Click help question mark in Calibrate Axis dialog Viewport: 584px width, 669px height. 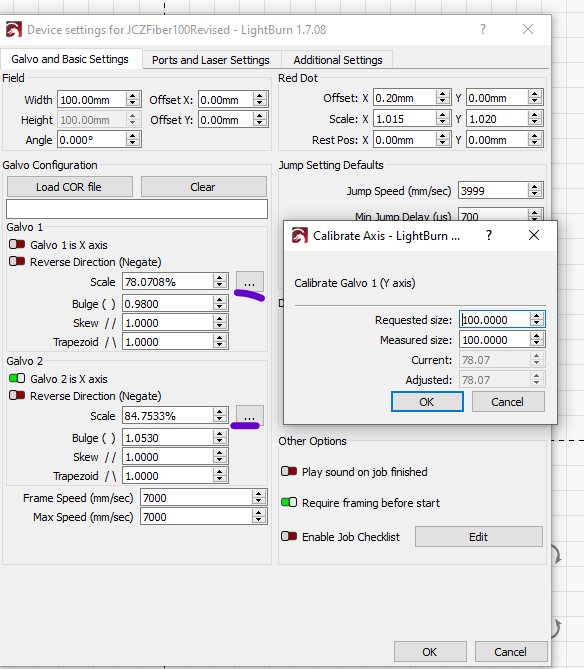489,235
